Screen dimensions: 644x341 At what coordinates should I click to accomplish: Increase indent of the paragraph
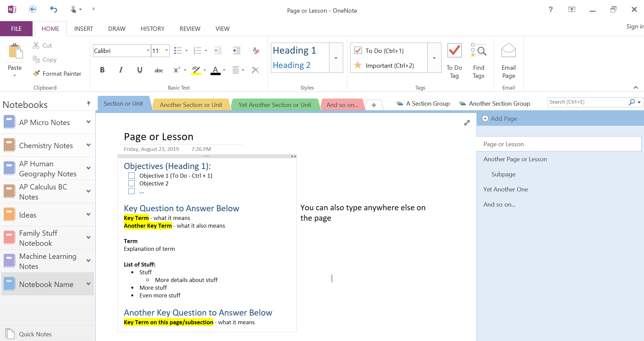[x=237, y=51]
